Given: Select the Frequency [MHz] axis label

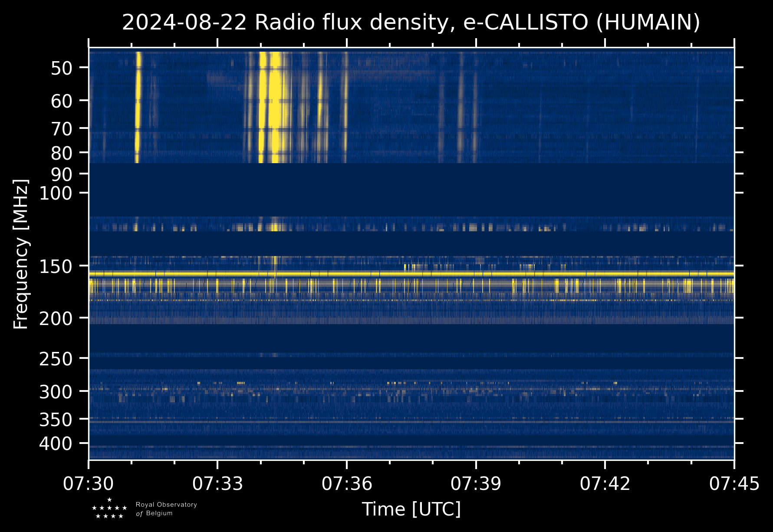Looking at the screenshot, I should [21, 254].
